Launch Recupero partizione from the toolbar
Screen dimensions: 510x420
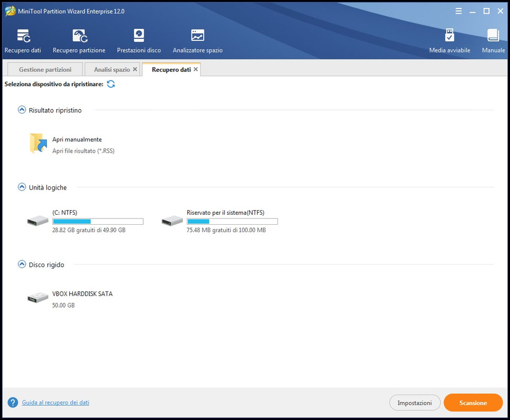tap(80, 36)
